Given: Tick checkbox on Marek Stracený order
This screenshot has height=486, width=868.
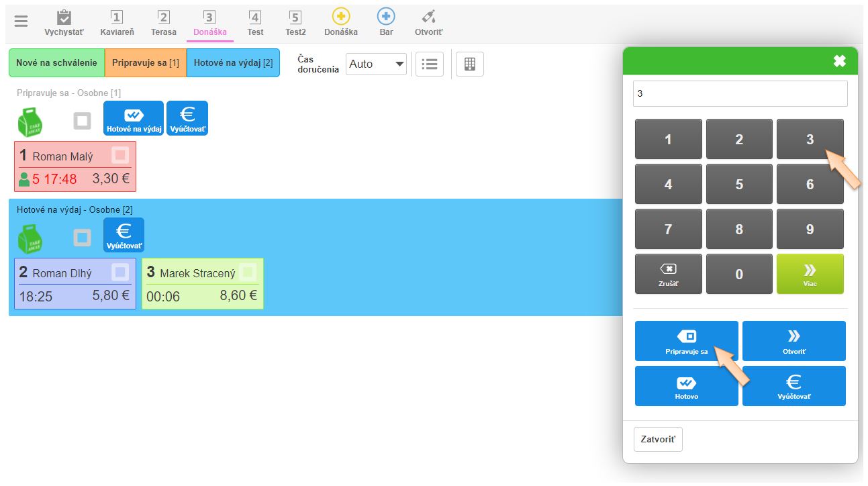Looking at the screenshot, I should [248, 272].
